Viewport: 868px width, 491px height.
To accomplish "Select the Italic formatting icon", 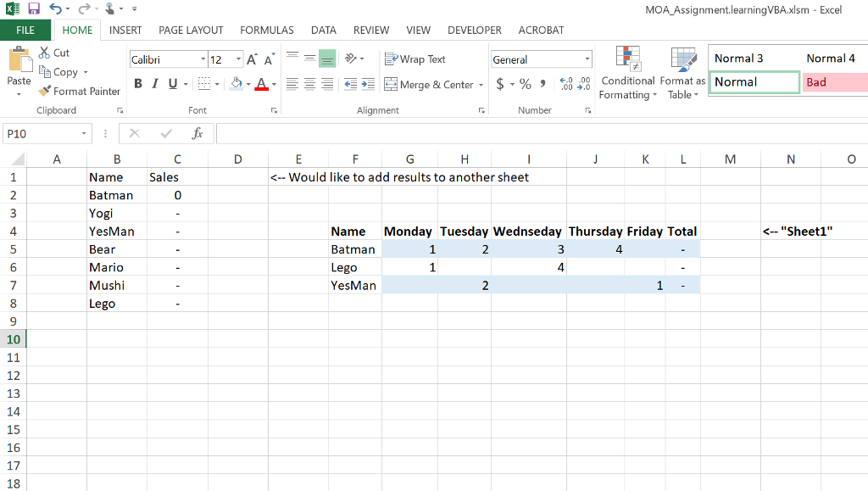I will pos(154,83).
